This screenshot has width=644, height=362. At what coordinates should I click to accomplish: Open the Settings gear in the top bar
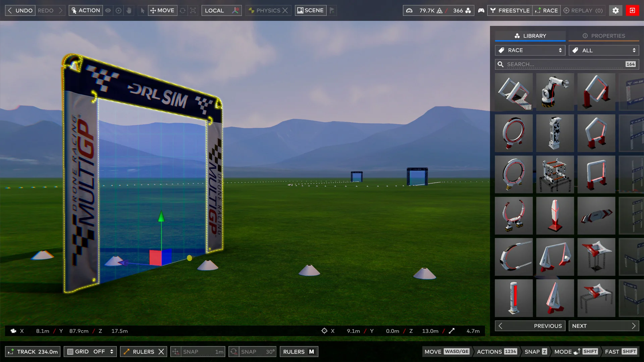click(x=615, y=10)
